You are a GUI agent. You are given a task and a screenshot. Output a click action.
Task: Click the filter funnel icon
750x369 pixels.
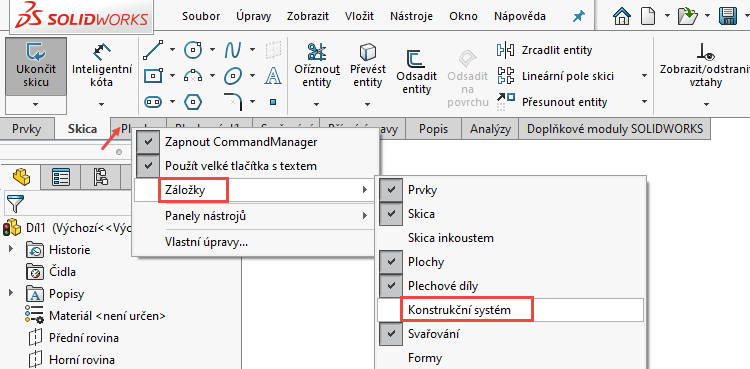[x=16, y=203]
